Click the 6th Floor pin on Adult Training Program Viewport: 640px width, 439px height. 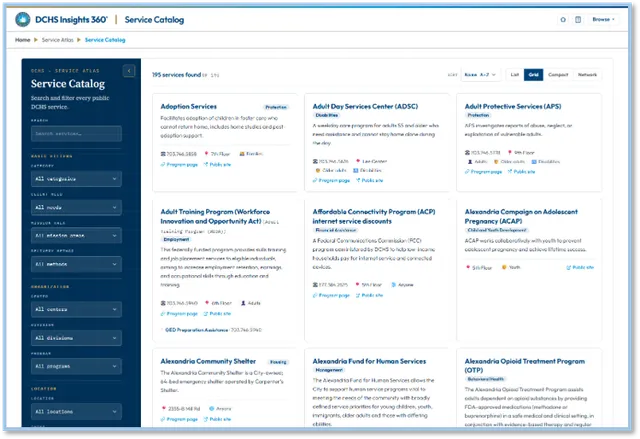tap(207, 303)
